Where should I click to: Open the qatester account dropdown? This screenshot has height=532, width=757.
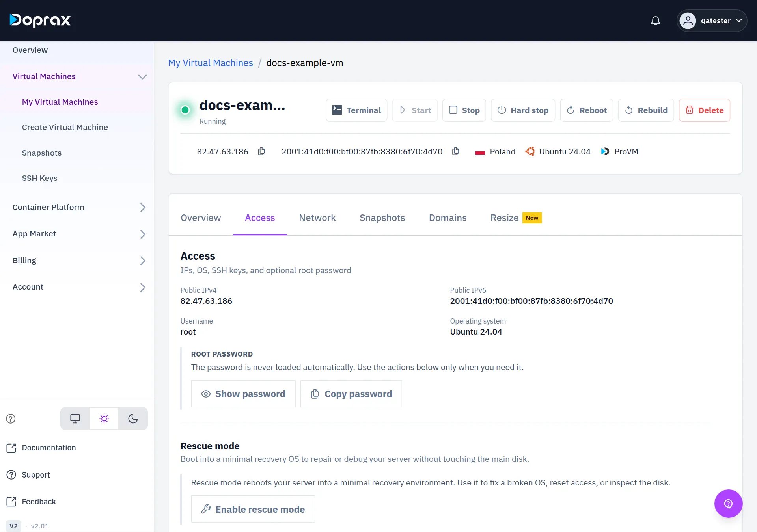(712, 20)
